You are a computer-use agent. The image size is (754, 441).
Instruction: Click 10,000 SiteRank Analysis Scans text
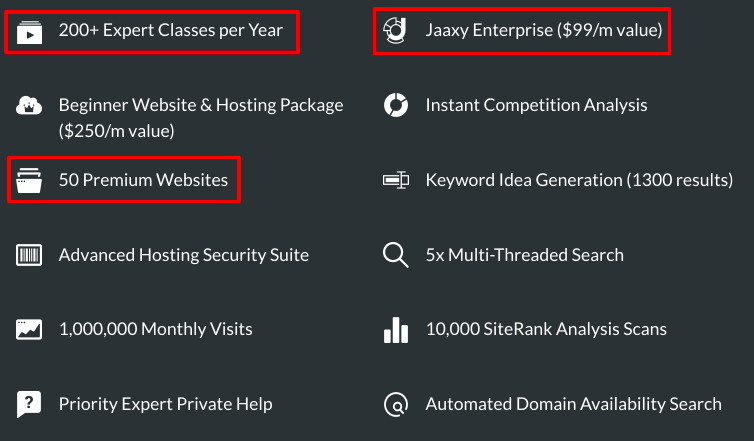(x=546, y=329)
